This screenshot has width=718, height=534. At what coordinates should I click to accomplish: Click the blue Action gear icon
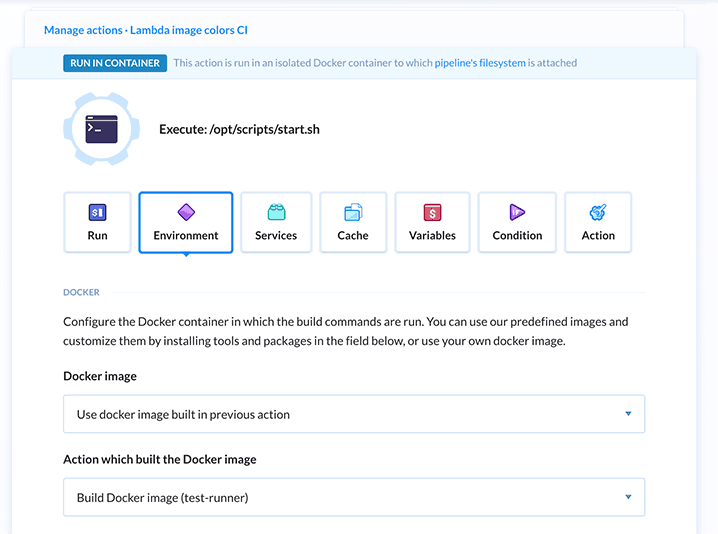click(598, 212)
